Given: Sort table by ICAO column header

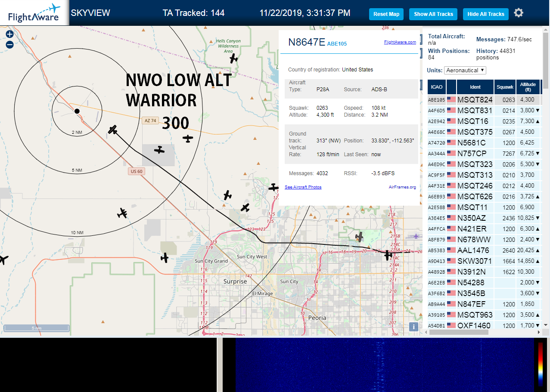Looking at the screenshot, I should pyautogui.click(x=437, y=87).
